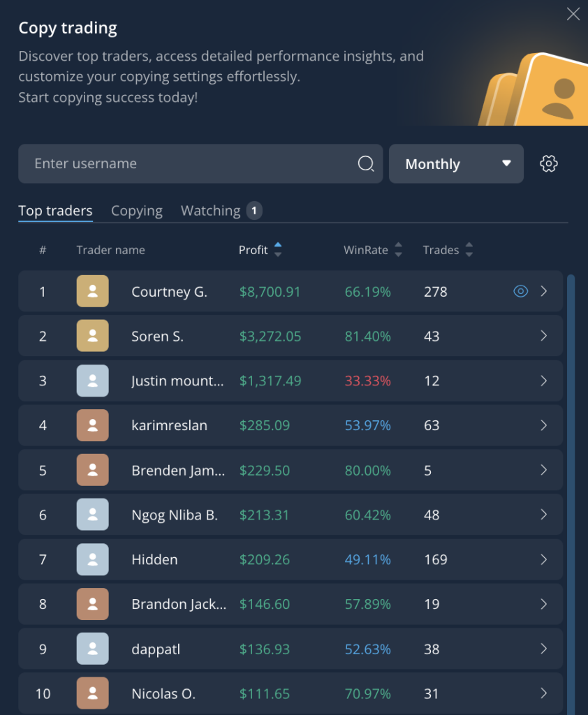The width and height of the screenshot is (588, 715).
Task: Switch to the Copying tab
Action: coord(136,210)
